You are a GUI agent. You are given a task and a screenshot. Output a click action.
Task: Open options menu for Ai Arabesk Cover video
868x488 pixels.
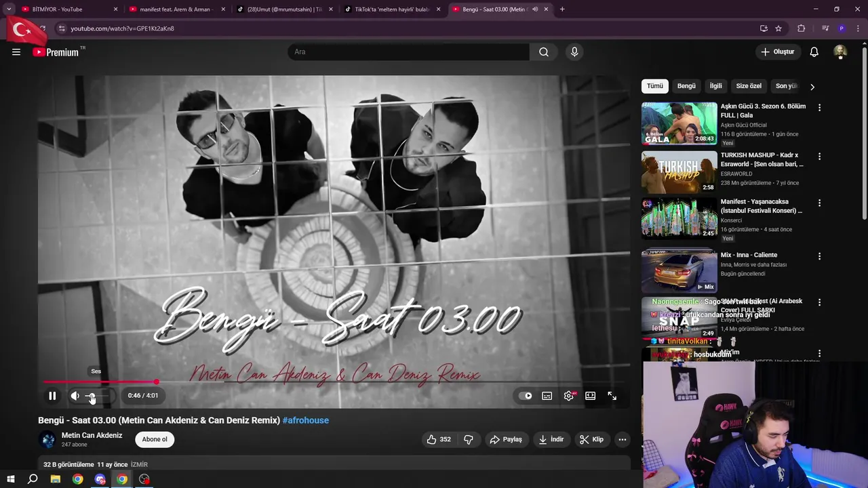point(819,302)
